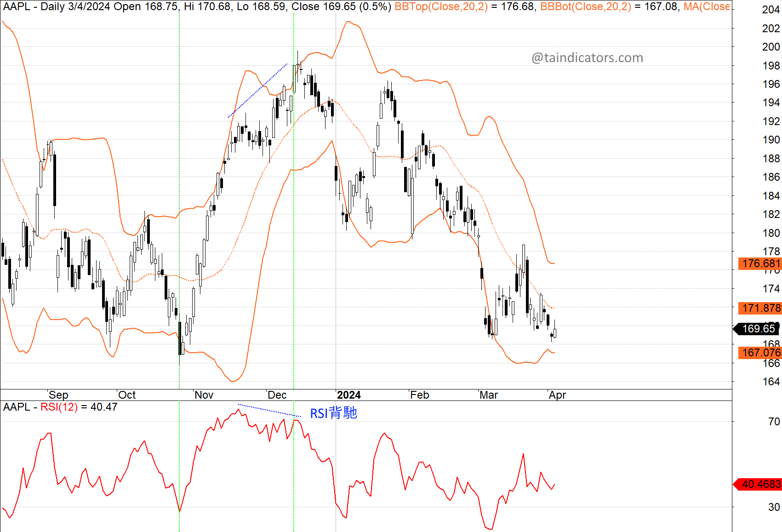Screen dimensions: 782x532
Task: Click the RSI背馳 annotation label
Action: pyautogui.click(x=333, y=413)
